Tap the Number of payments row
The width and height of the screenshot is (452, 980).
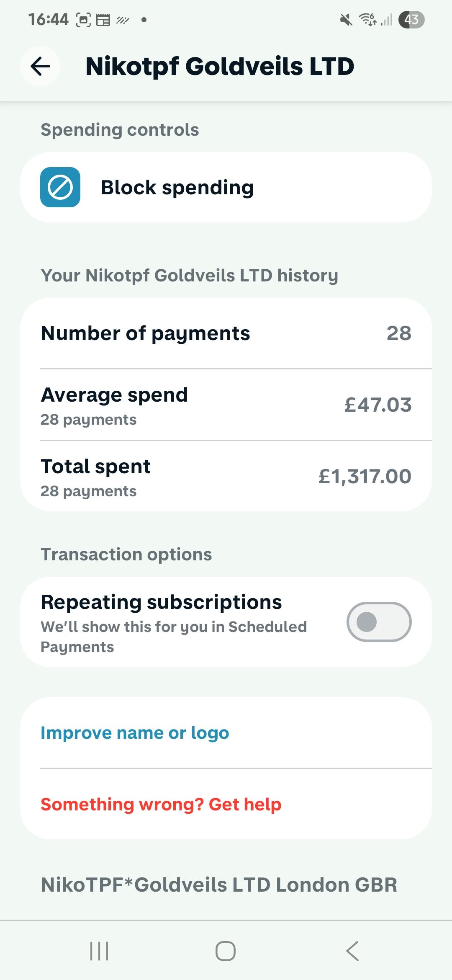pyautogui.click(x=226, y=333)
